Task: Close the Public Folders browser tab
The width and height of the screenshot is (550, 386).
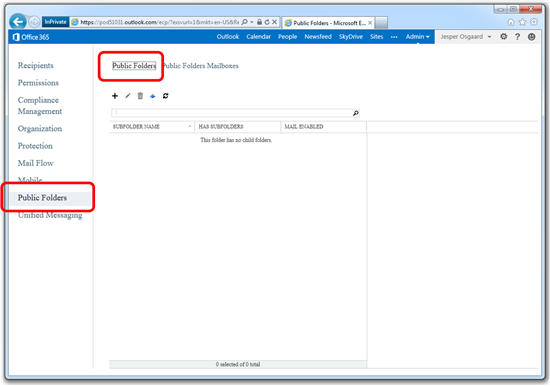Action: tap(370, 23)
